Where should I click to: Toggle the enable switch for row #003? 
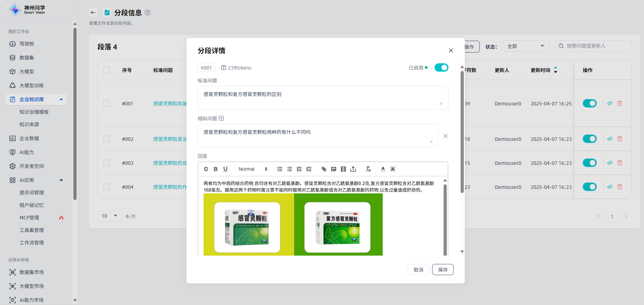590,163
